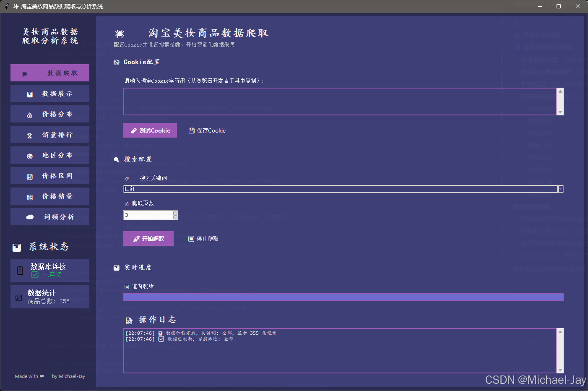This screenshot has width=588, height=391.
Task: Maximize the application window
Action: point(559,6)
